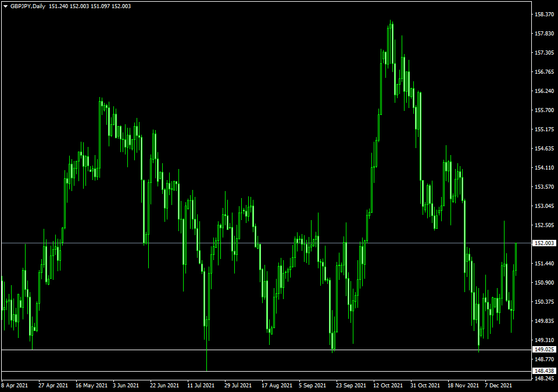The width and height of the screenshot is (558, 392).
Task: Click the 149.310 price scale value
Action: click(x=545, y=340)
